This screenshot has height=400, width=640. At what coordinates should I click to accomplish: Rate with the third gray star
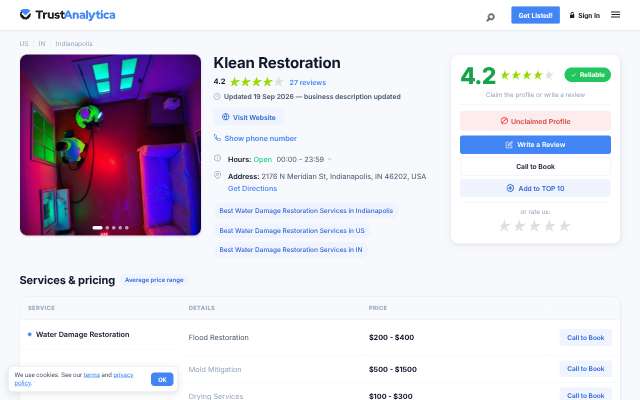click(534, 226)
